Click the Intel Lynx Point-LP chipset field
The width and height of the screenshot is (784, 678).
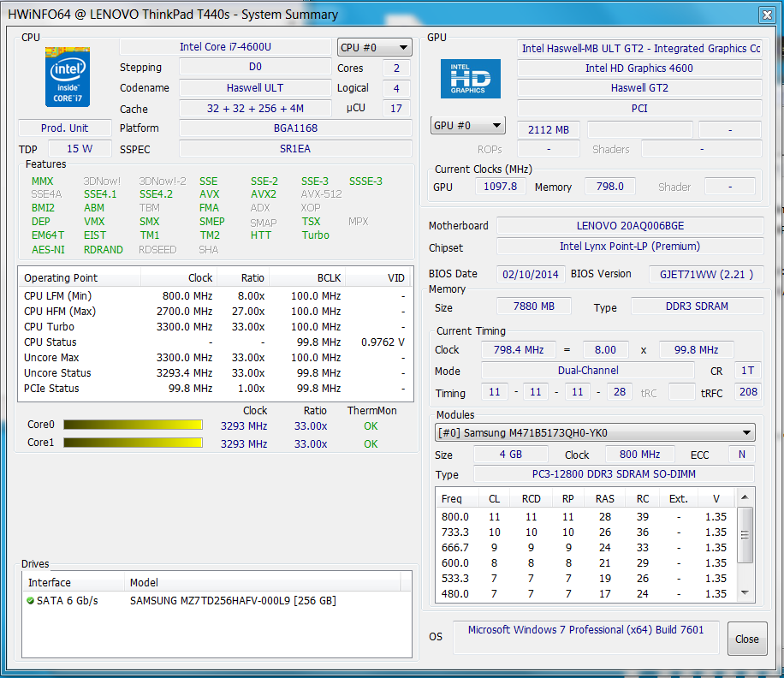click(x=630, y=246)
